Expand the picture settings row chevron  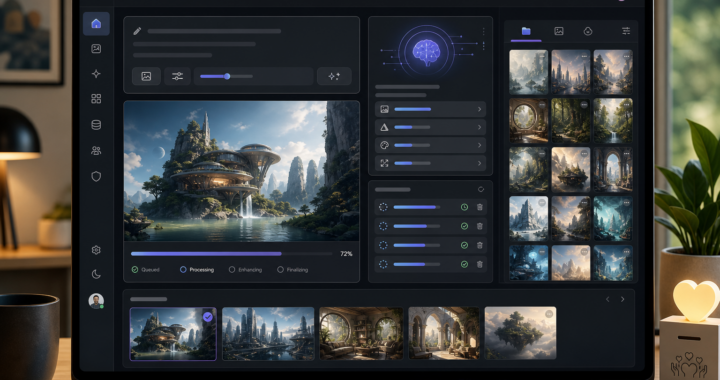tap(479, 109)
